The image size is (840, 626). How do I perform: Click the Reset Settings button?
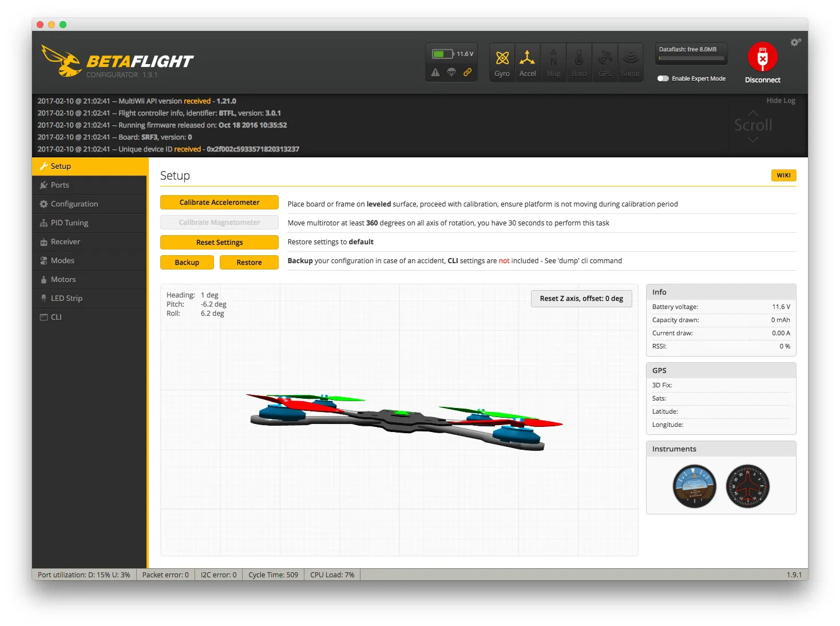click(219, 243)
